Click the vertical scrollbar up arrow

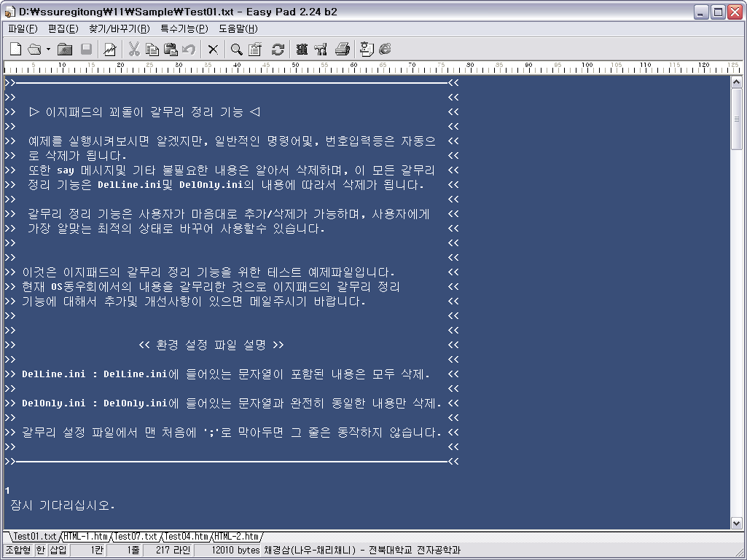click(737, 82)
